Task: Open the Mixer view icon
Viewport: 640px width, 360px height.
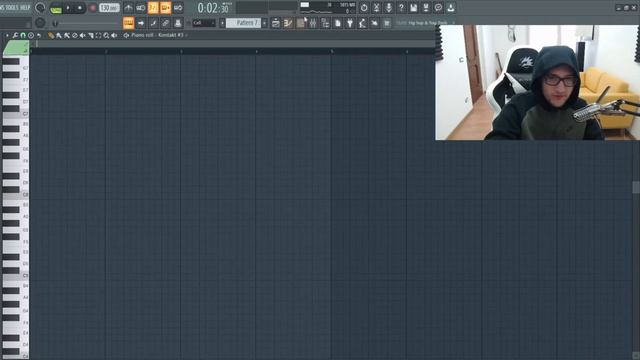Action: coord(313,23)
